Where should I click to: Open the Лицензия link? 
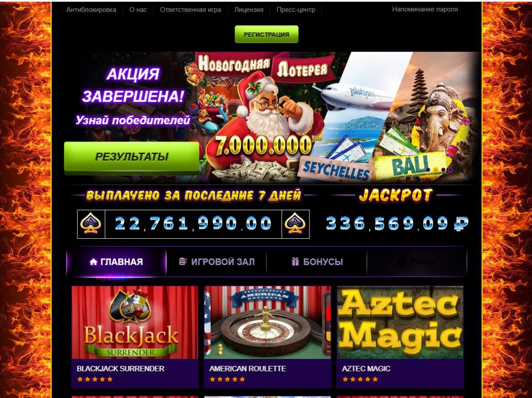coord(249,9)
